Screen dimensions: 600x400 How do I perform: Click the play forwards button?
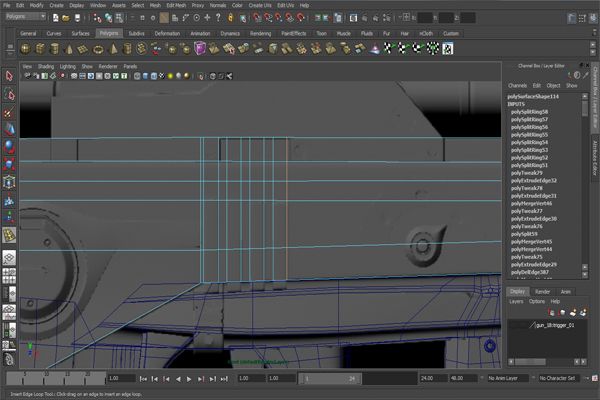pos(189,379)
